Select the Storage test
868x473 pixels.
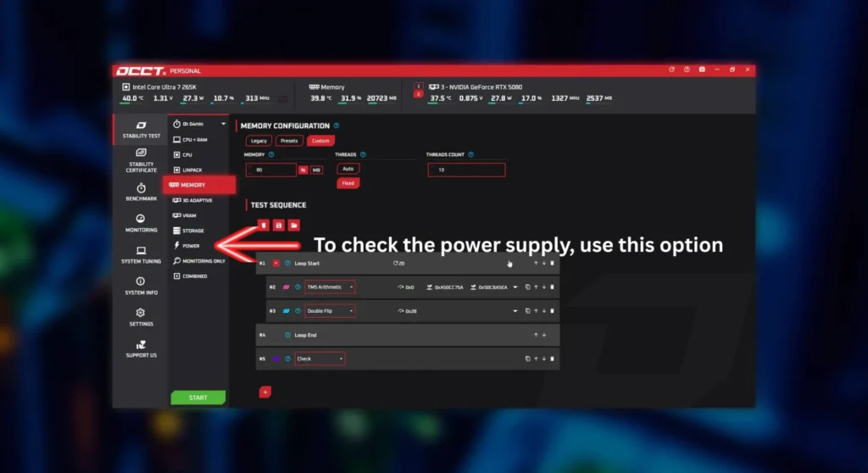pos(189,231)
